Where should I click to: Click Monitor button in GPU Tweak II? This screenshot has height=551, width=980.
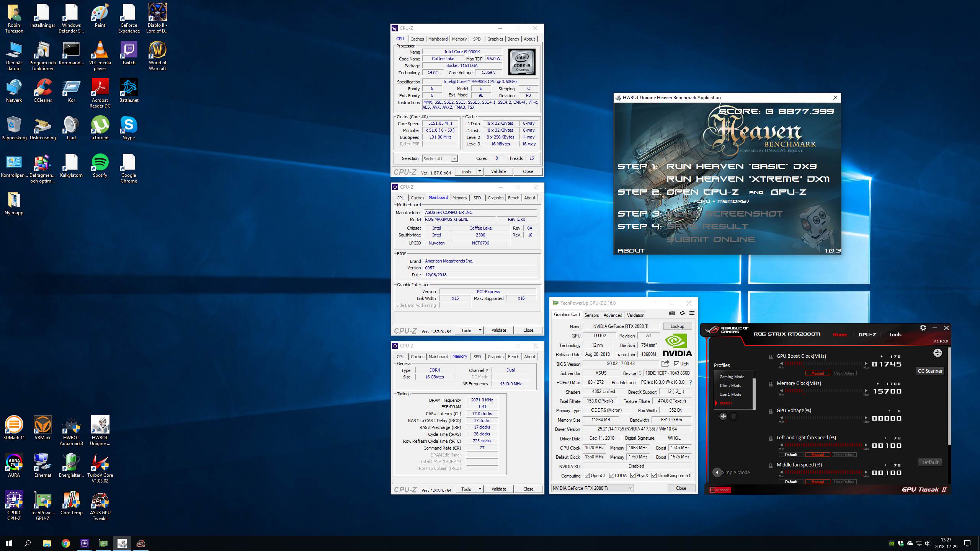pos(720,490)
